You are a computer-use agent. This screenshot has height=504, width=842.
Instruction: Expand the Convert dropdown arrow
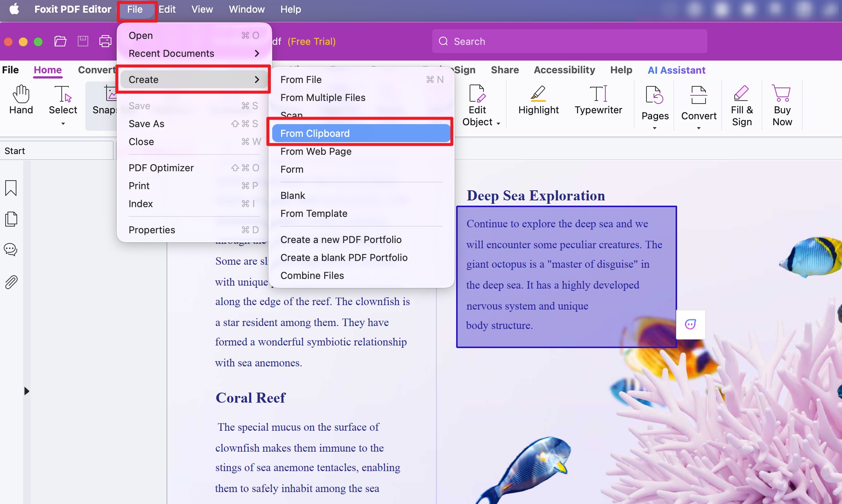(699, 128)
